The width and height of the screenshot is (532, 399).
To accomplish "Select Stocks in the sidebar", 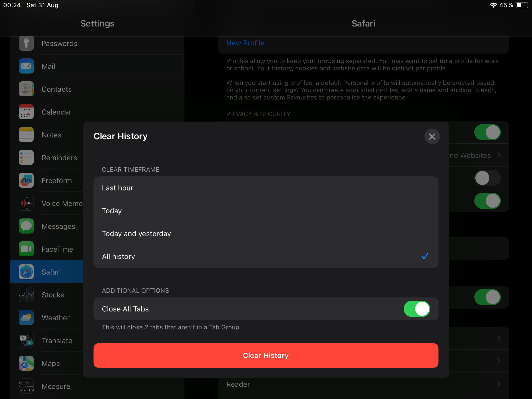I will pos(47,295).
